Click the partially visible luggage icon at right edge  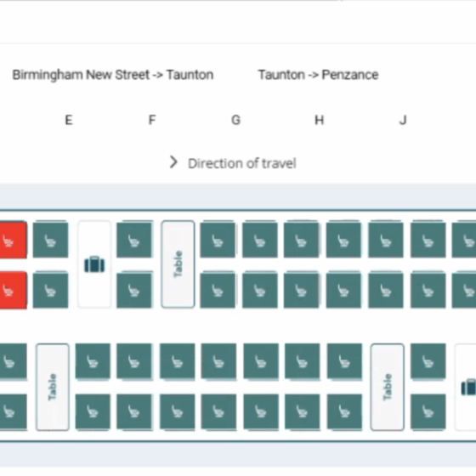pyautogui.click(x=468, y=387)
